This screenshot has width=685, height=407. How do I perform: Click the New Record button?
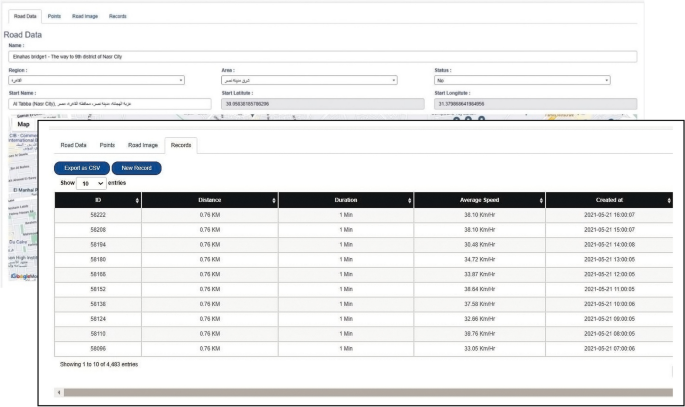tap(136, 167)
